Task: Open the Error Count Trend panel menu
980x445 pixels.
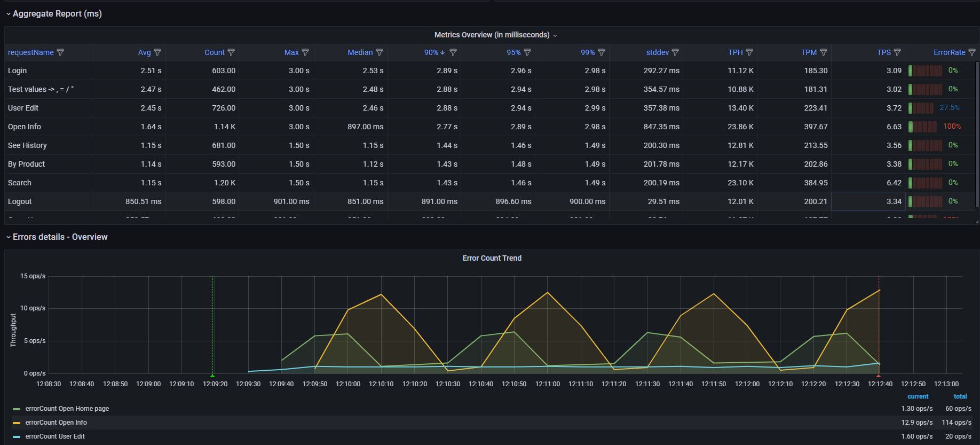Action: pyautogui.click(x=492, y=258)
